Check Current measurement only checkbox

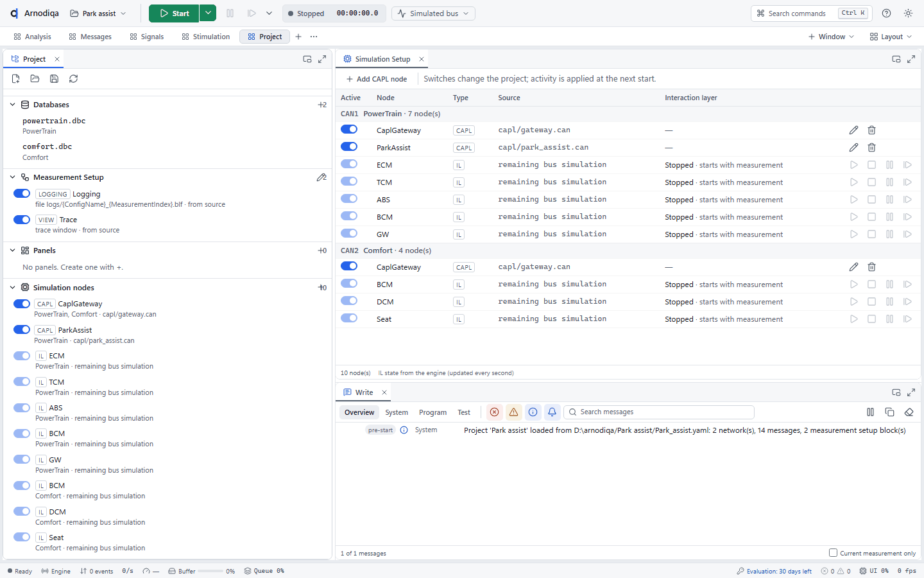click(833, 552)
